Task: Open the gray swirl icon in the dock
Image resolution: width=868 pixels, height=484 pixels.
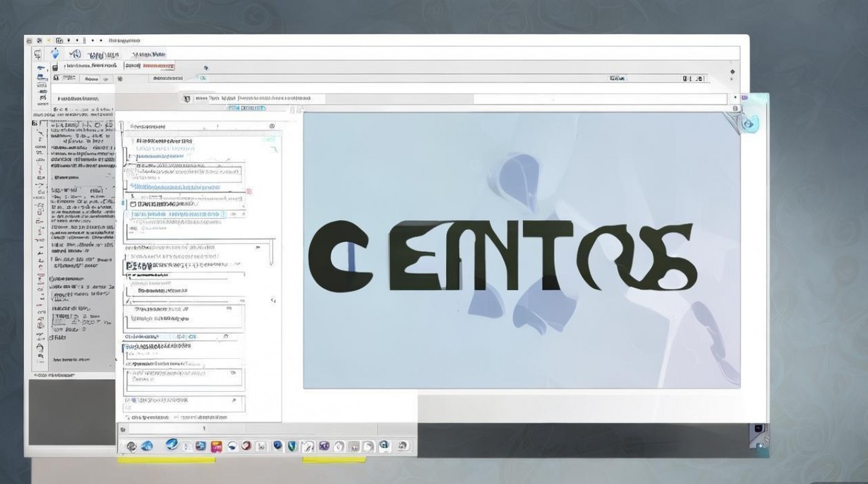Action: [132, 446]
